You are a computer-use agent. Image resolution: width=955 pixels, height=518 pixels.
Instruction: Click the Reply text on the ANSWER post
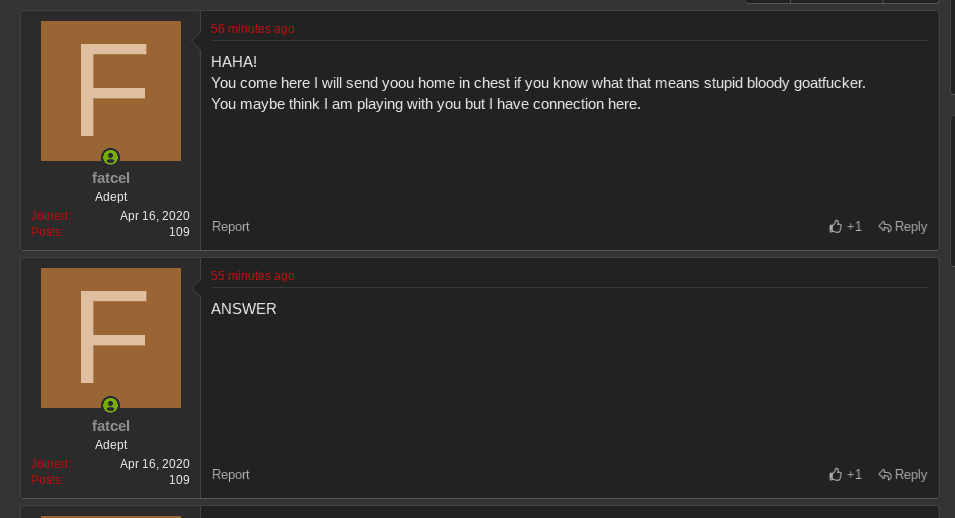(911, 475)
